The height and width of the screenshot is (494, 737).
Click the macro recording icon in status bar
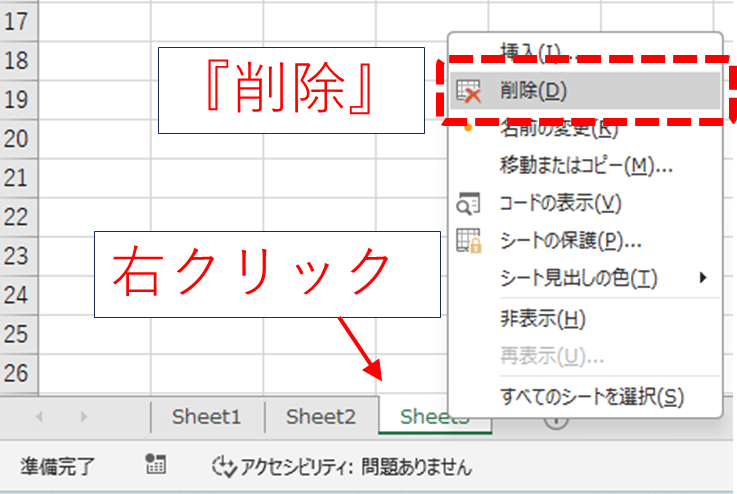[155, 465]
